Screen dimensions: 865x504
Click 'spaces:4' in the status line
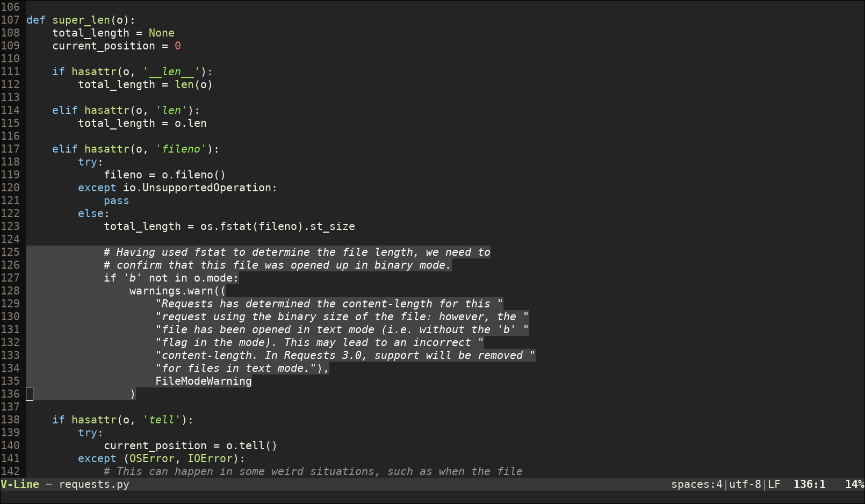[697, 484]
